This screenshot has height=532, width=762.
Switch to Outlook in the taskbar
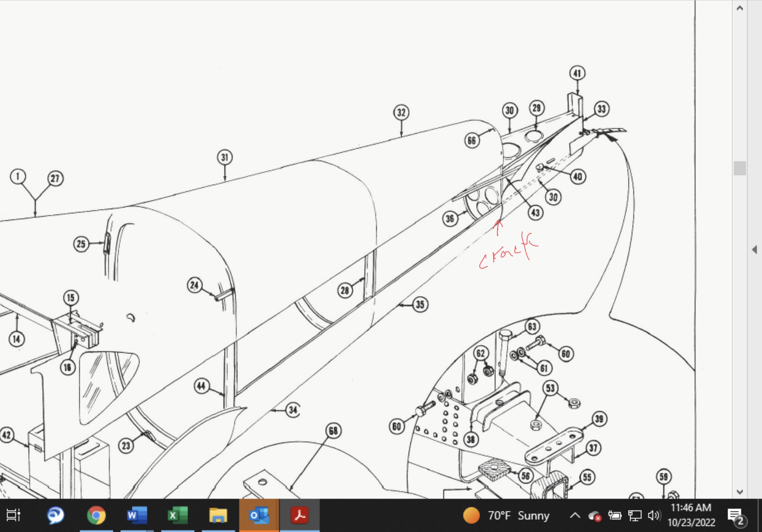[259, 515]
